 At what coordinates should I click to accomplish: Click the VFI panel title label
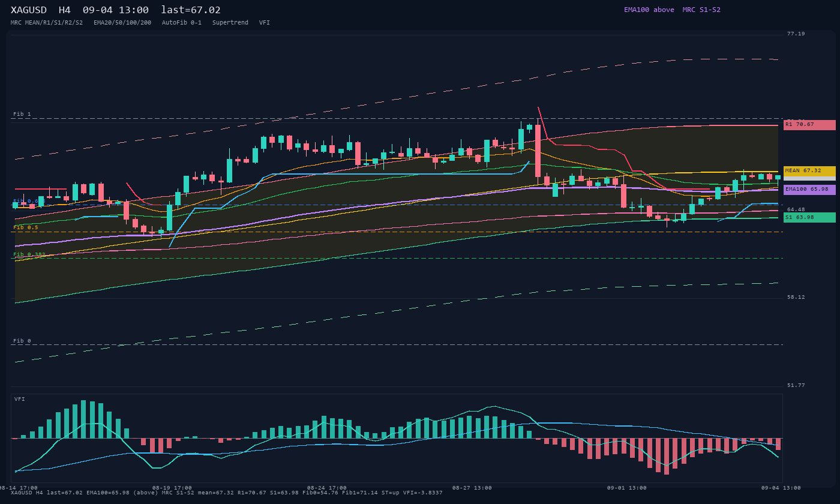[20, 399]
